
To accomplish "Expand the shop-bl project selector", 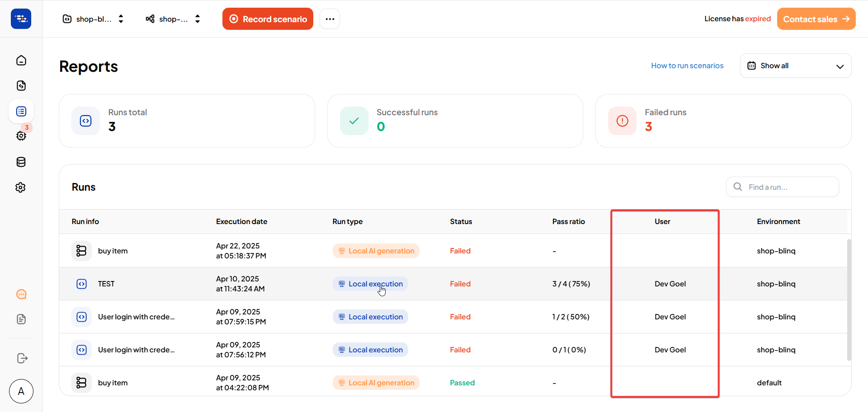I will (x=93, y=19).
